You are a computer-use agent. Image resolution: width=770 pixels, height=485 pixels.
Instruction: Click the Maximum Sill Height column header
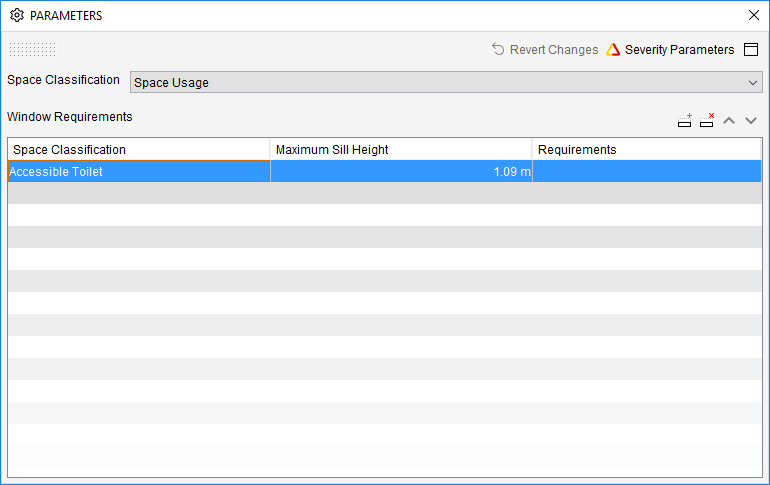[401, 149]
